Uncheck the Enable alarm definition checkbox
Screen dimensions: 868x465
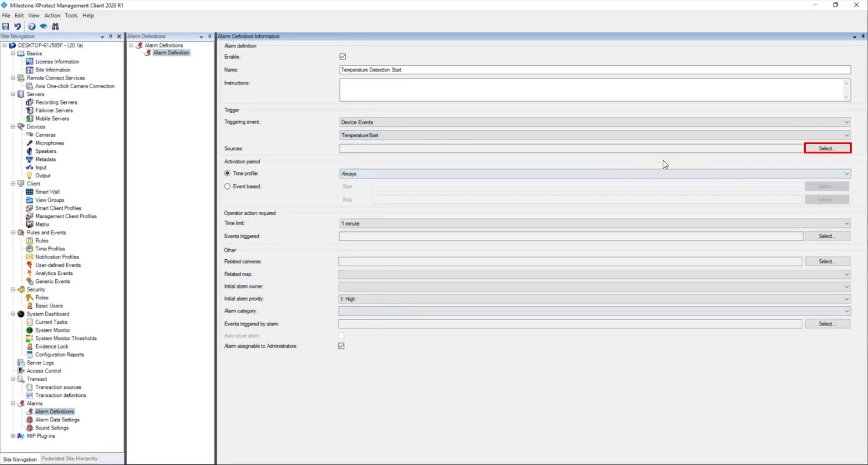pos(342,57)
